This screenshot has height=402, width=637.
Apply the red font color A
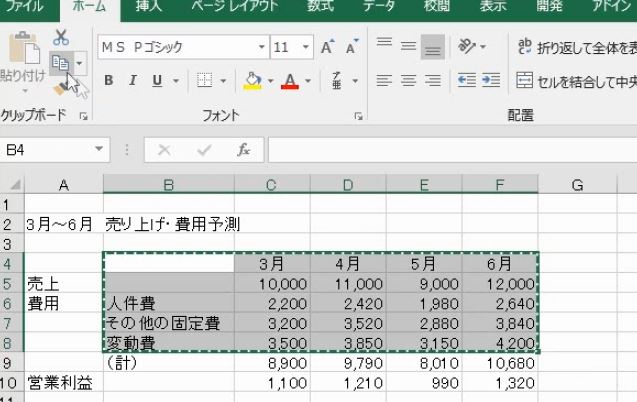[x=290, y=80]
